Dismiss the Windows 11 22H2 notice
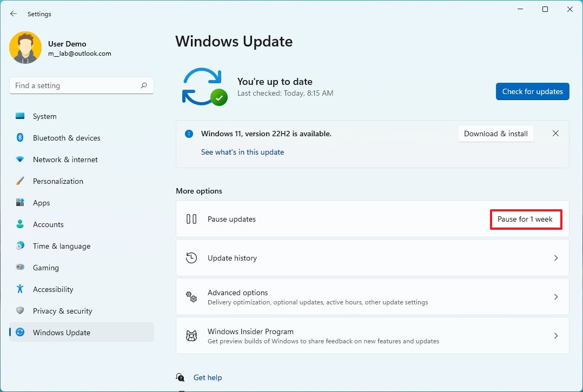583x392 pixels. pos(555,134)
